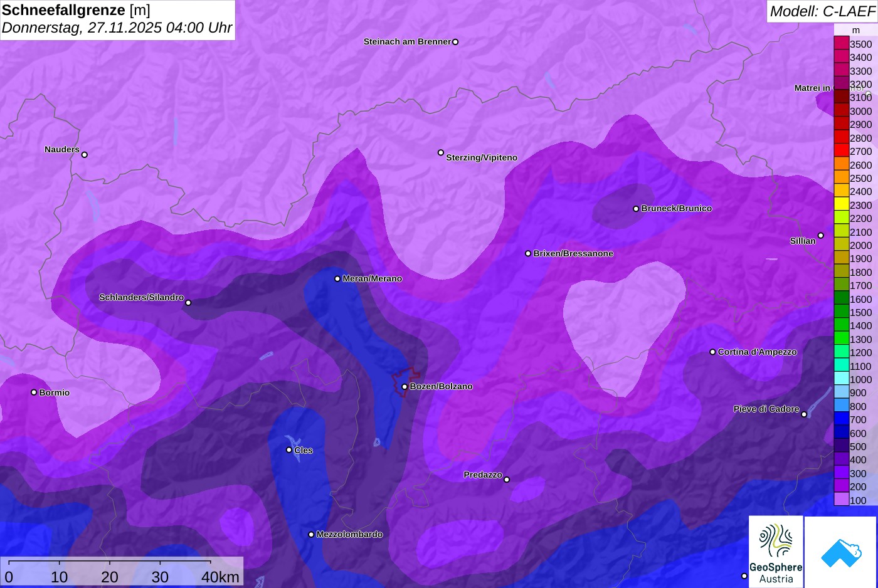Click the Mezzolombardo location marker
This screenshot has width=878, height=588.
pyautogui.click(x=311, y=535)
